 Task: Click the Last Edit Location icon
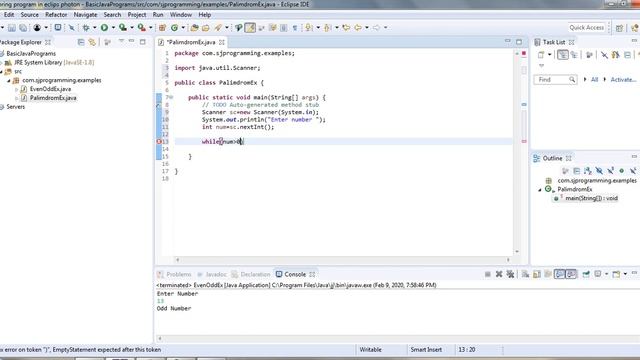click(x=346, y=27)
